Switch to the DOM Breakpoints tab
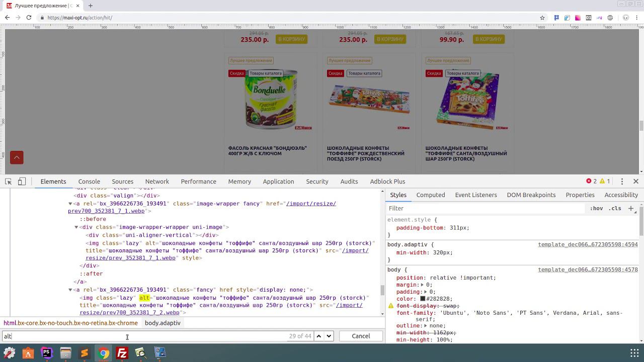The height and width of the screenshot is (362, 644). point(531,195)
